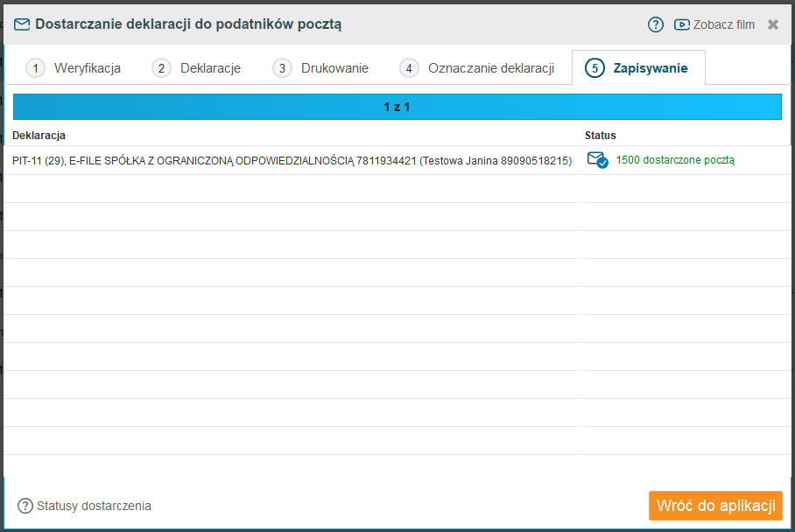Click the delivered-by-mail envelope status icon
This screenshot has width=795, height=532.
click(597, 160)
